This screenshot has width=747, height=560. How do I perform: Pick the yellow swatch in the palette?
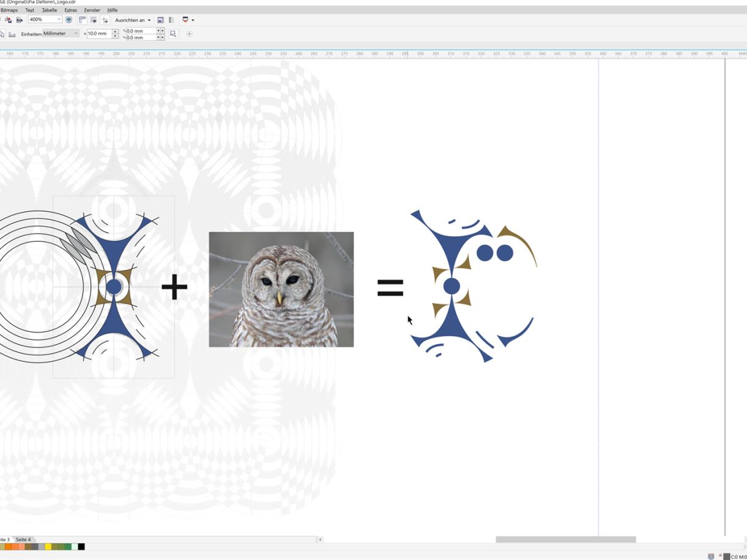[x=48, y=547]
